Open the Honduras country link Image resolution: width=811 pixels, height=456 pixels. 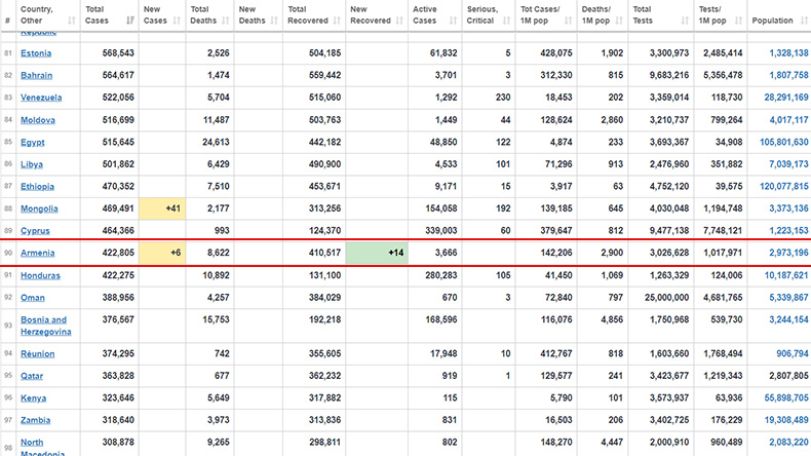pyautogui.click(x=40, y=276)
